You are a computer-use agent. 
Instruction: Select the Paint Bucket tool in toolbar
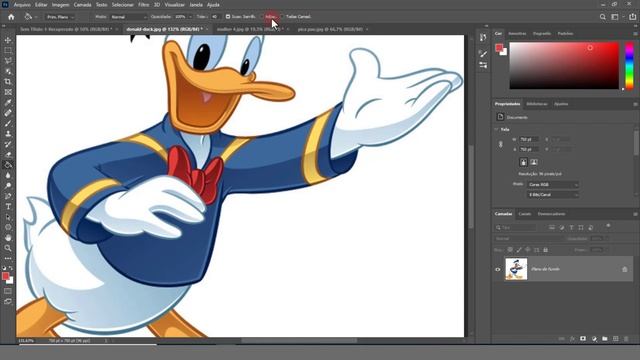pos(8,165)
